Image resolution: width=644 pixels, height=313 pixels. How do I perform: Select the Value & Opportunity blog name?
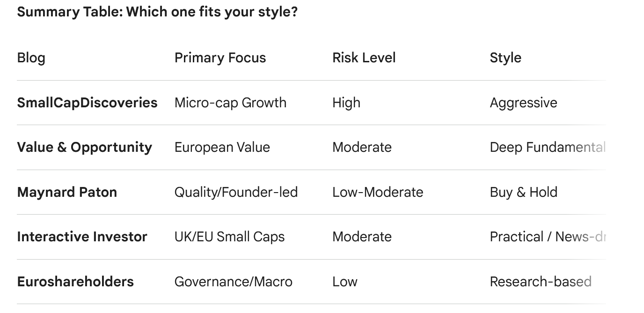(x=84, y=147)
